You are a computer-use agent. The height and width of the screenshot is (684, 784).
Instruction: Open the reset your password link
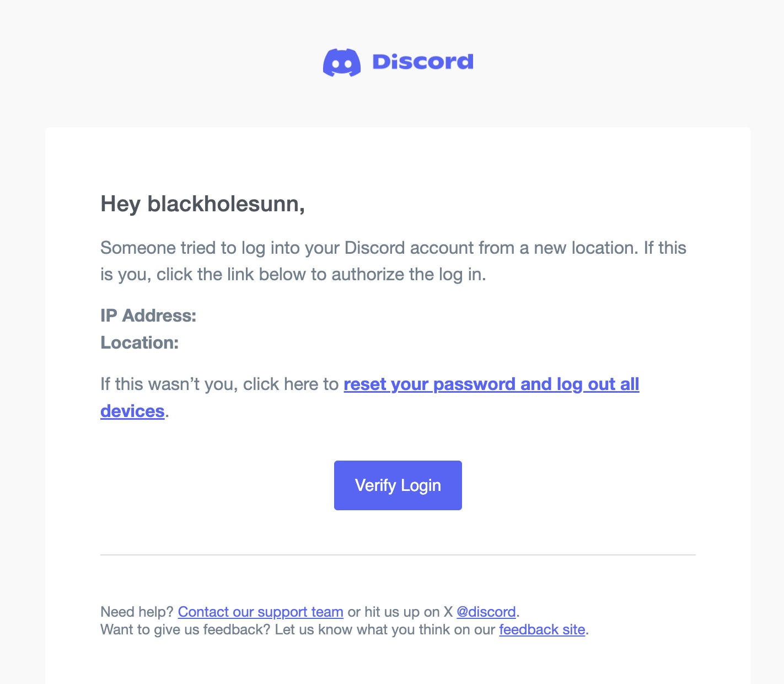[x=491, y=384]
